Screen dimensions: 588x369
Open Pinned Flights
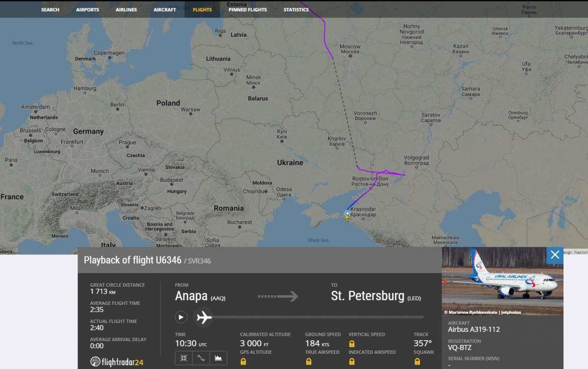coord(247,10)
